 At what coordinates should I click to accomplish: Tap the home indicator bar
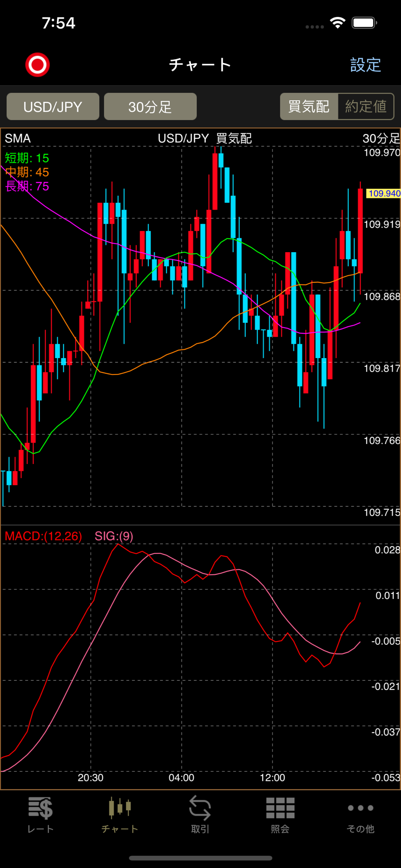click(x=200, y=858)
